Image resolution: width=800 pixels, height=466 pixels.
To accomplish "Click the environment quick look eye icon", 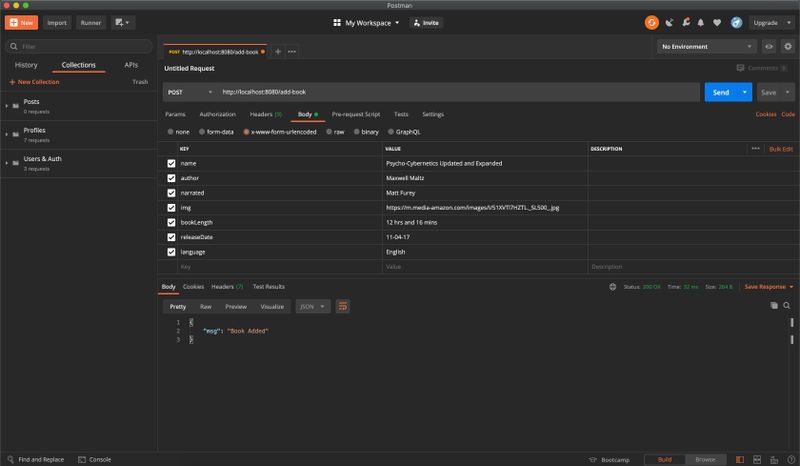I will 768,46.
